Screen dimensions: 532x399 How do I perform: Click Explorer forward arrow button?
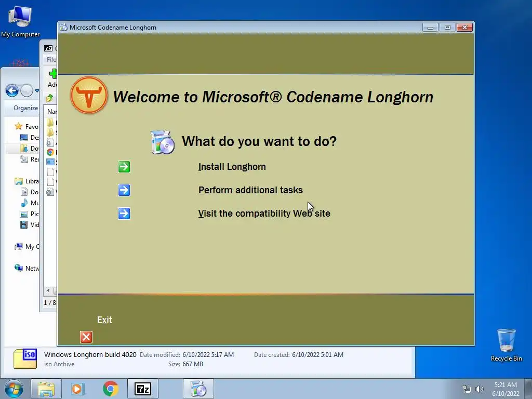pos(27,90)
